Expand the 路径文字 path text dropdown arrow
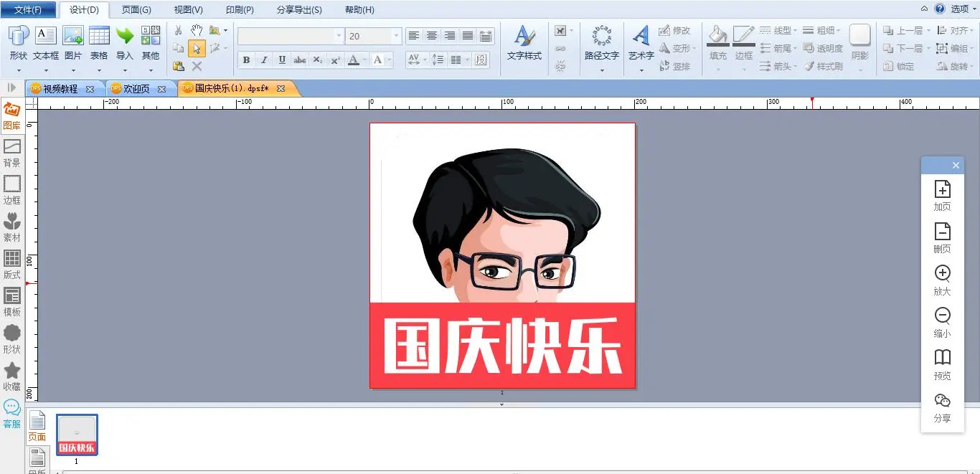980x474 pixels. pyautogui.click(x=601, y=70)
